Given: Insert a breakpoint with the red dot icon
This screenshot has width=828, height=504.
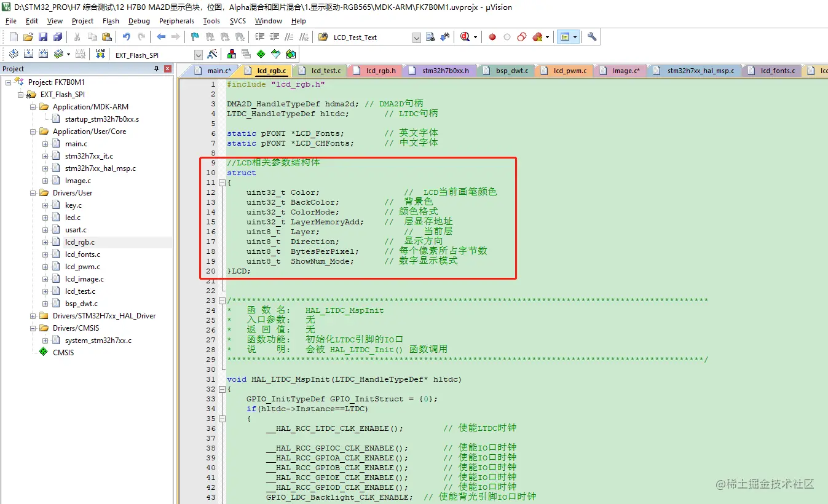Looking at the screenshot, I should point(492,37).
